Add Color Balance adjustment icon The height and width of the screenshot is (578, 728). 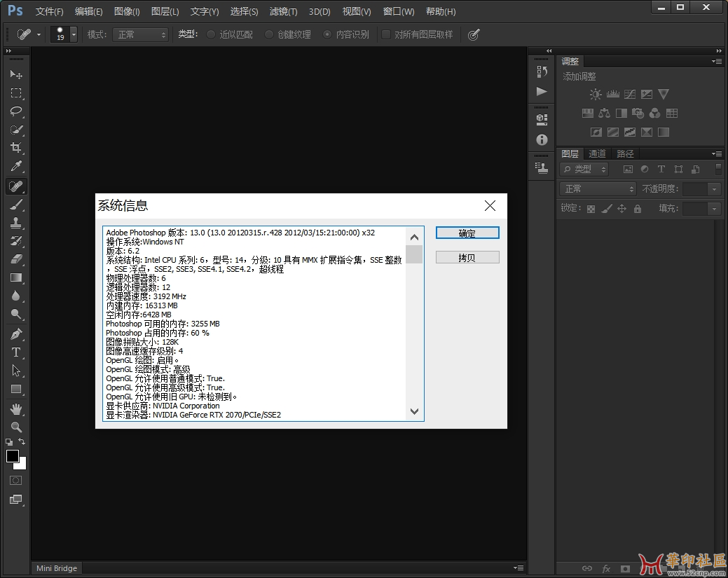[604, 113]
